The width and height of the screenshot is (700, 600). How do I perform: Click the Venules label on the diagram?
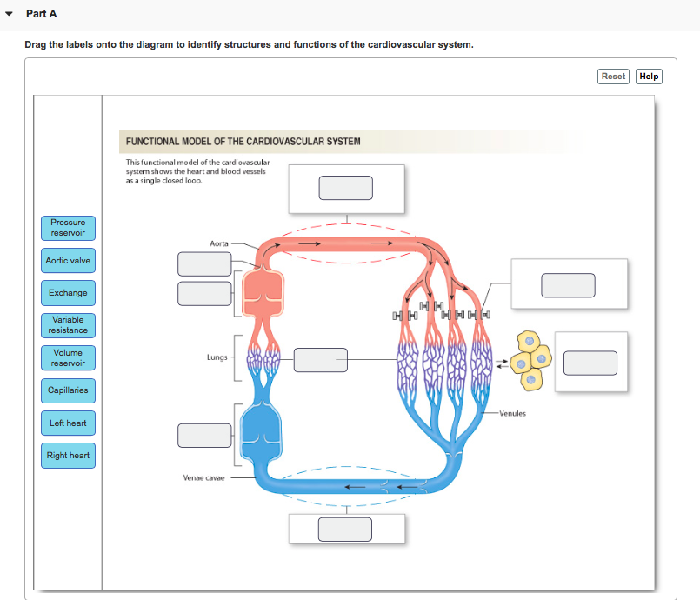point(512,413)
